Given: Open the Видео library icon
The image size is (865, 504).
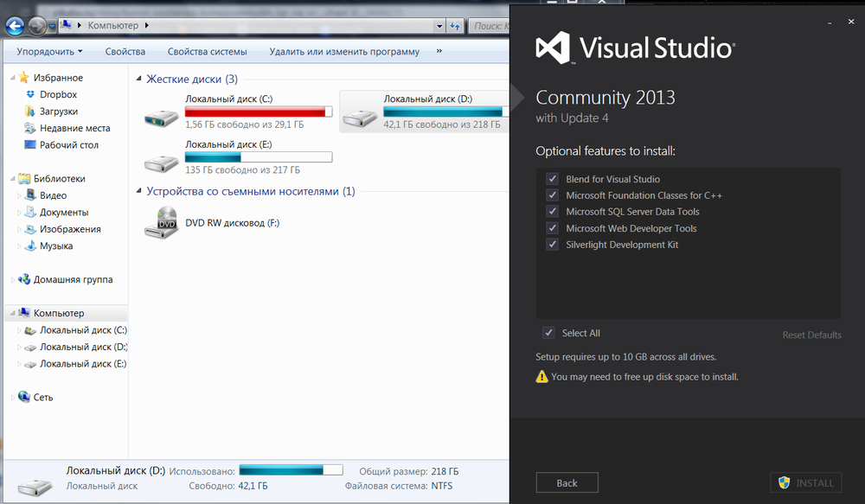Looking at the screenshot, I should (30, 195).
